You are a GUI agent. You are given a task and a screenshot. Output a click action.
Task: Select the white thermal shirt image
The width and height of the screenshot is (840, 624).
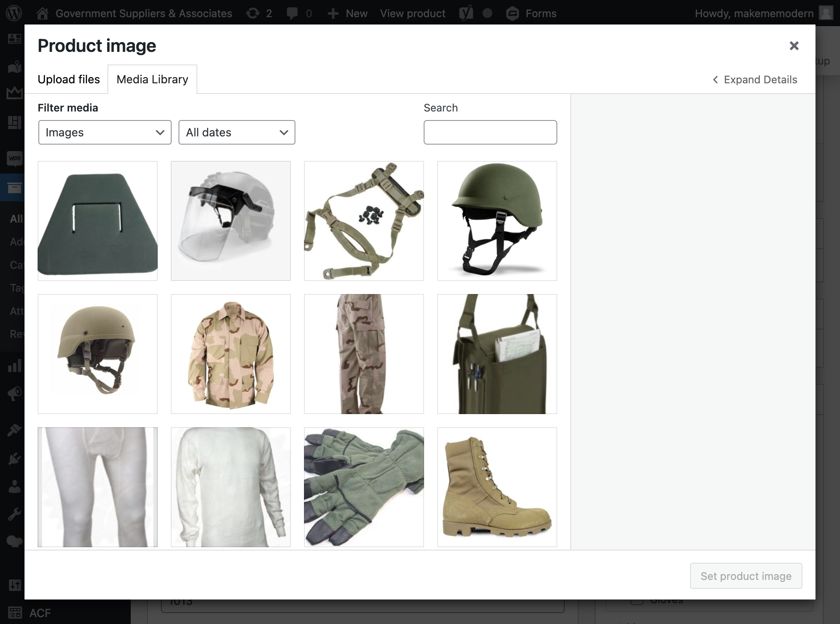tap(231, 487)
